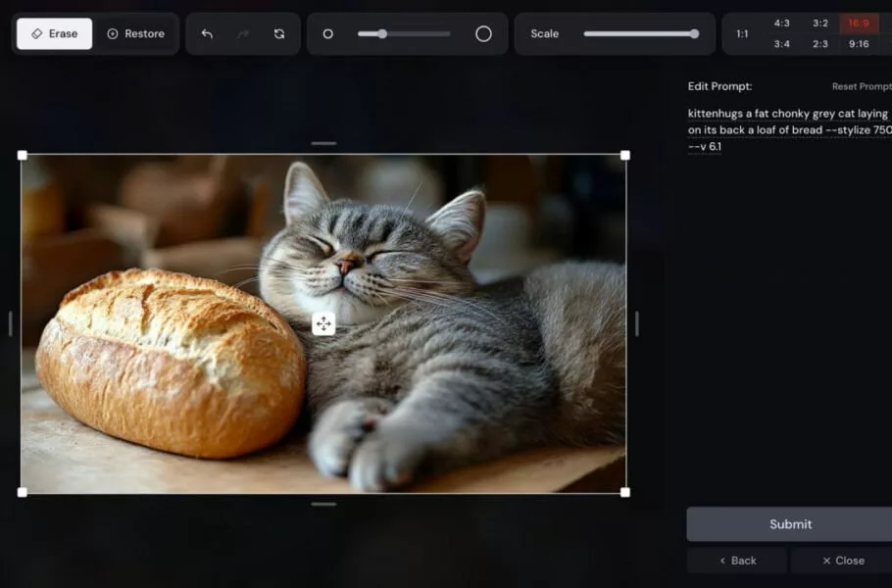This screenshot has width=892, height=588.
Task: Click the Submit button
Action: click(x=789, y=524)
